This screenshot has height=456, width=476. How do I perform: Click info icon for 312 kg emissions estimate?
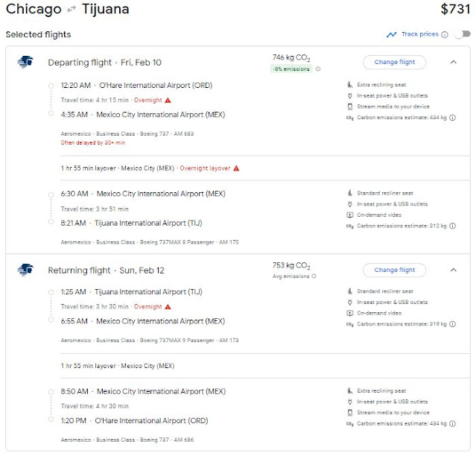[452, 226]
